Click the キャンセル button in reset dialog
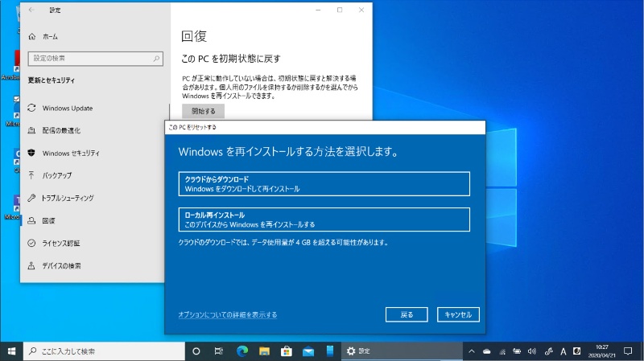The width and height of the screenshot is (644, 361). click(458, 314)
